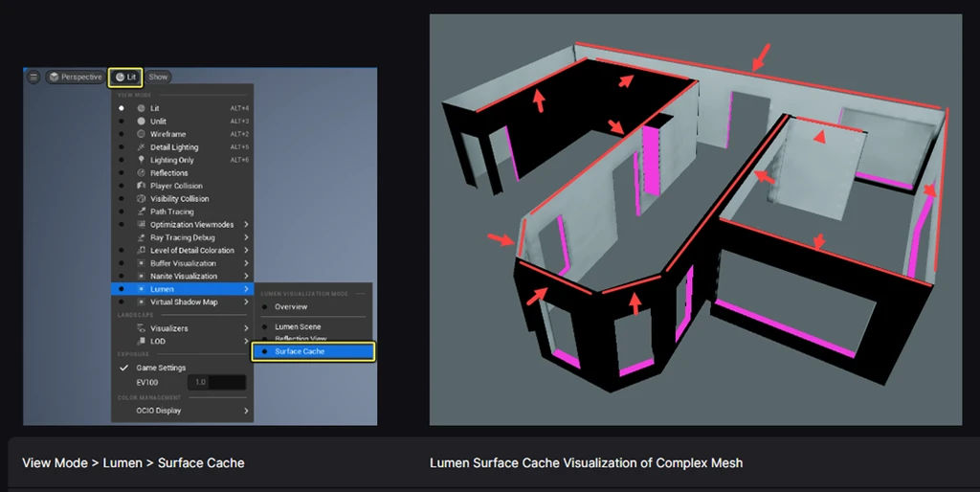The height and width of the screenshot is (492, 980).
Task: Expand the Nanite Visualization submenu arrow
Action: point(246,276)
